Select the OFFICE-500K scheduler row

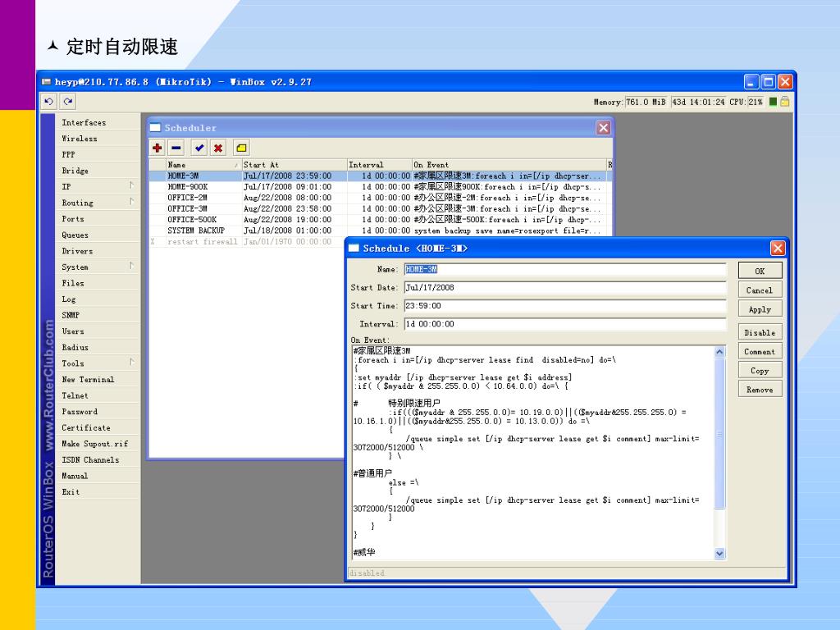(380, 220)
